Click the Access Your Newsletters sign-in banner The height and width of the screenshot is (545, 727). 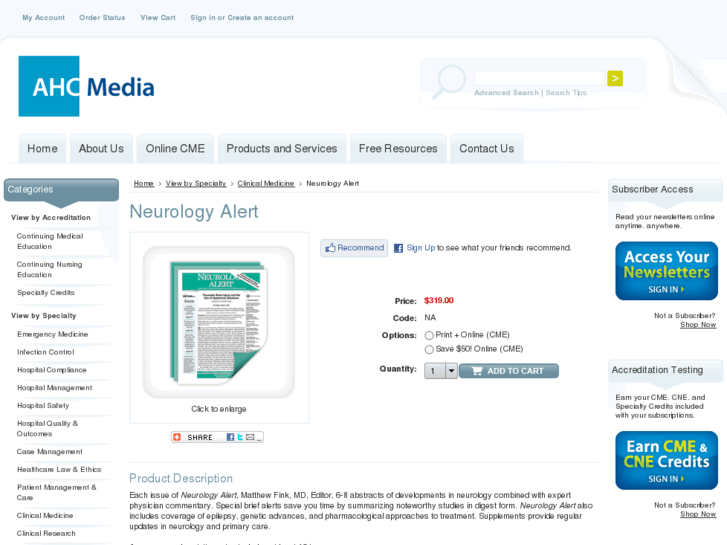[x=666, y=271]
